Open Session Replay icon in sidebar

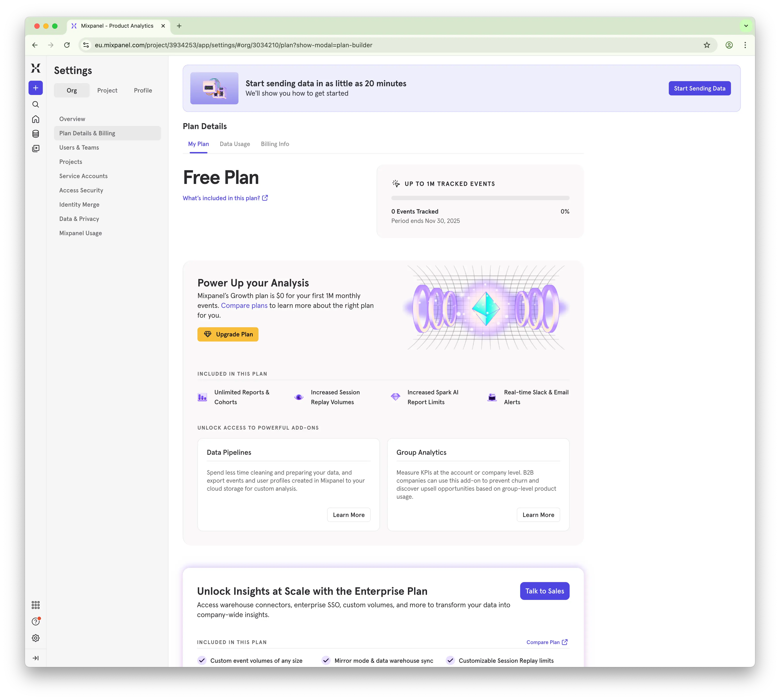tap(36, 148)
